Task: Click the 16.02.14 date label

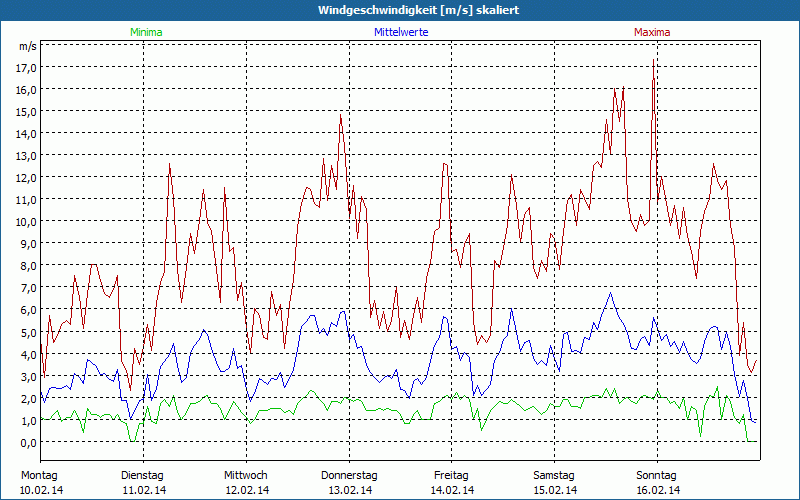Action: (657, 490)
